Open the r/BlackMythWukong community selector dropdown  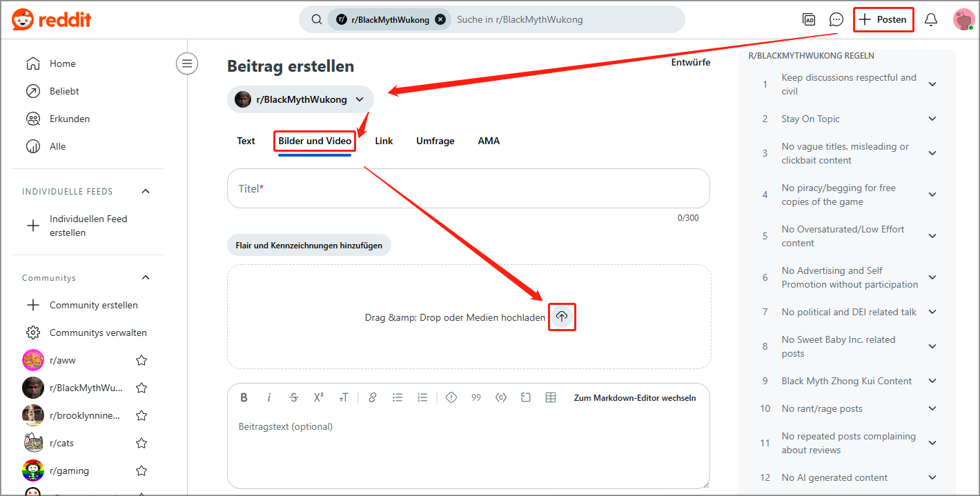coord(300,99)
